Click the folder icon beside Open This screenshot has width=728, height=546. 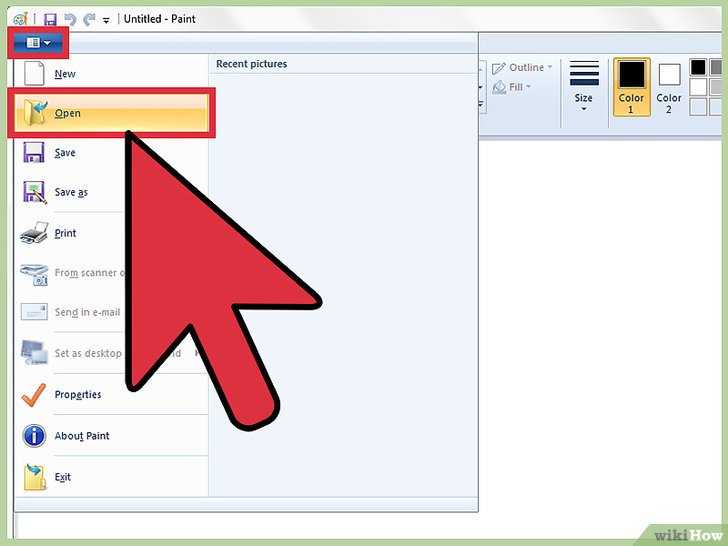35,113
